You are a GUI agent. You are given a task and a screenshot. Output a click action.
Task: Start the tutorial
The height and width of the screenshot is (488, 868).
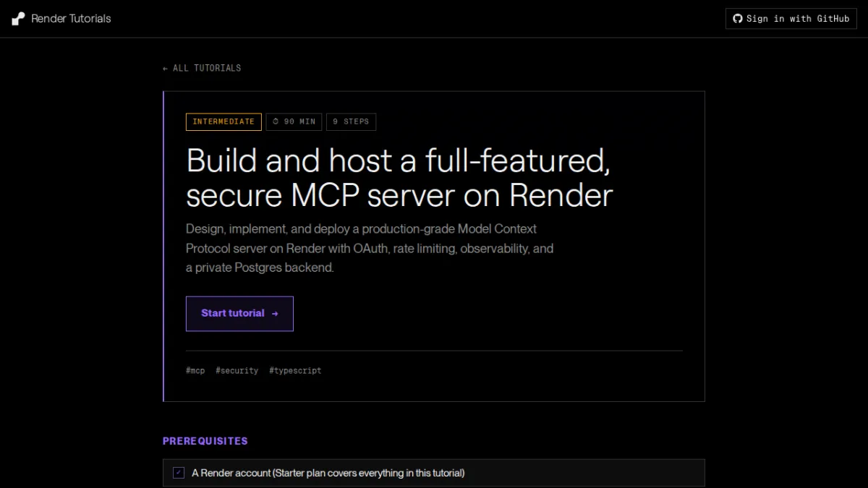click(x=239, y=314)
